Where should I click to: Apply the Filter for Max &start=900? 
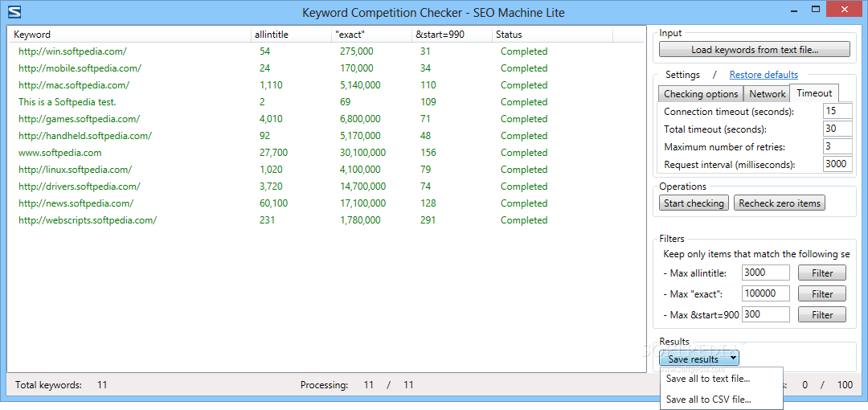pos(822,314)
